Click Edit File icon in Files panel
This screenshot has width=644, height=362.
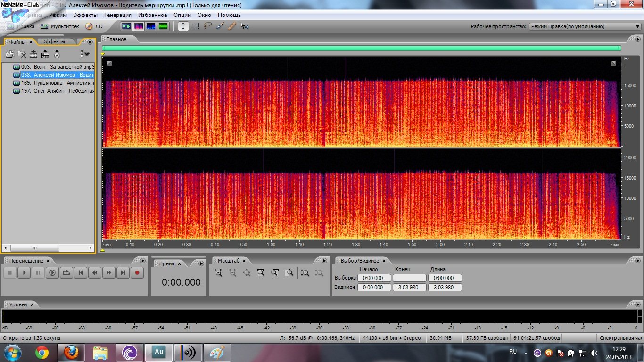(33, 54)
